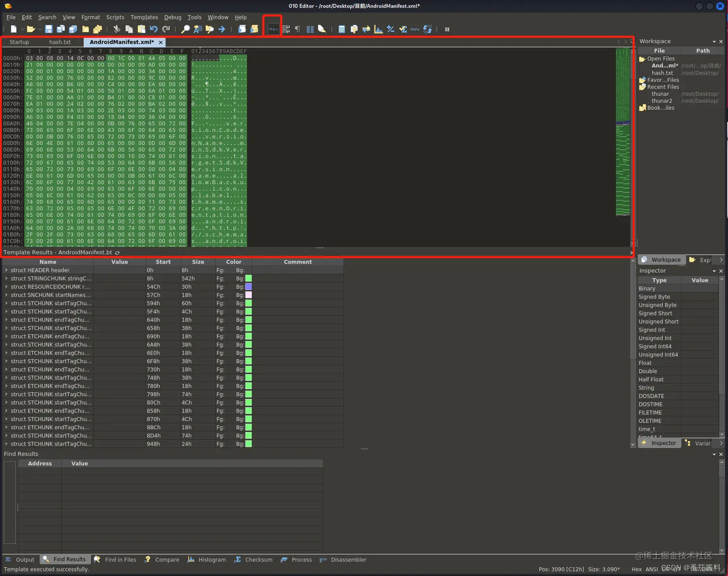Paste from clipboard using the Paste icon
The width and height of the screenshot is (728, 576).
pyautogui.click(x=142, y=29)
